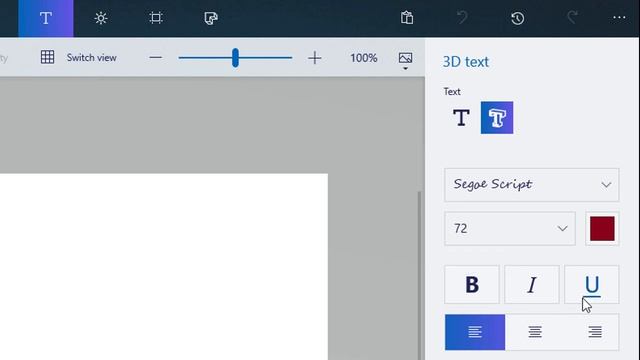Select right text alignment
The width and height of the screenshot is (640, 360).
[x=595, y=332]
